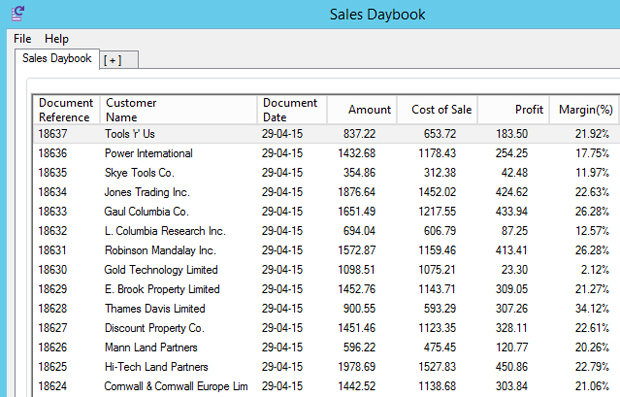Image resolution: width=620 pixels, height=397 pixels.
Task: Click the Sales Daybook app icon
Action: tap(17, 13)
